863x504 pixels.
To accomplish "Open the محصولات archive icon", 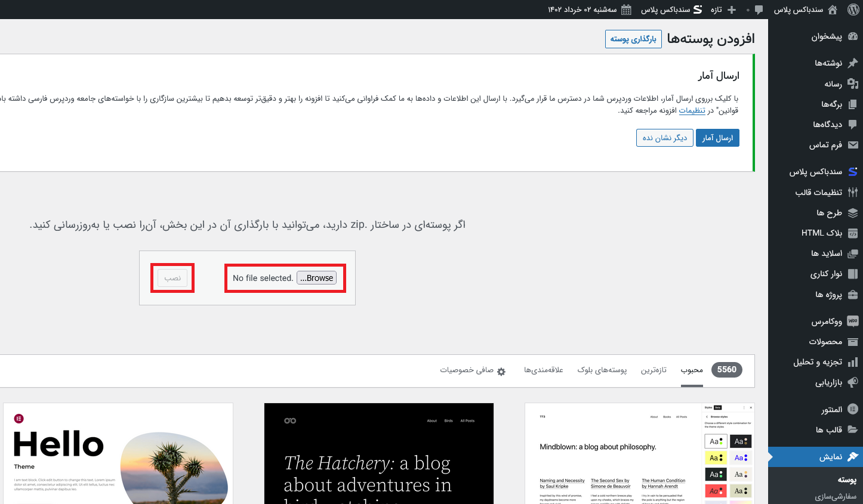I will [853, 342].
